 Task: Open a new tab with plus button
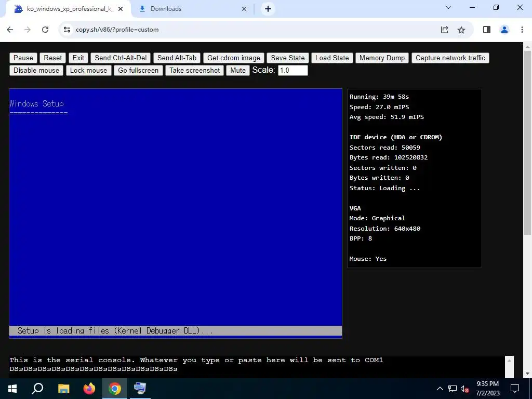pyautogui.click(x=268, y=9)
